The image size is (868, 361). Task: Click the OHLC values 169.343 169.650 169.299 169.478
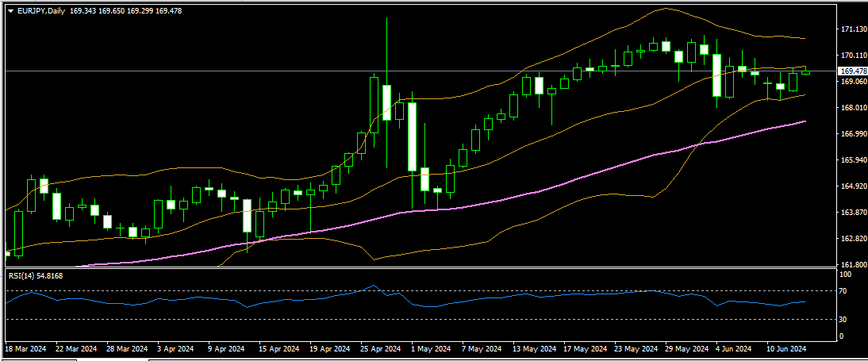point(126,11)
